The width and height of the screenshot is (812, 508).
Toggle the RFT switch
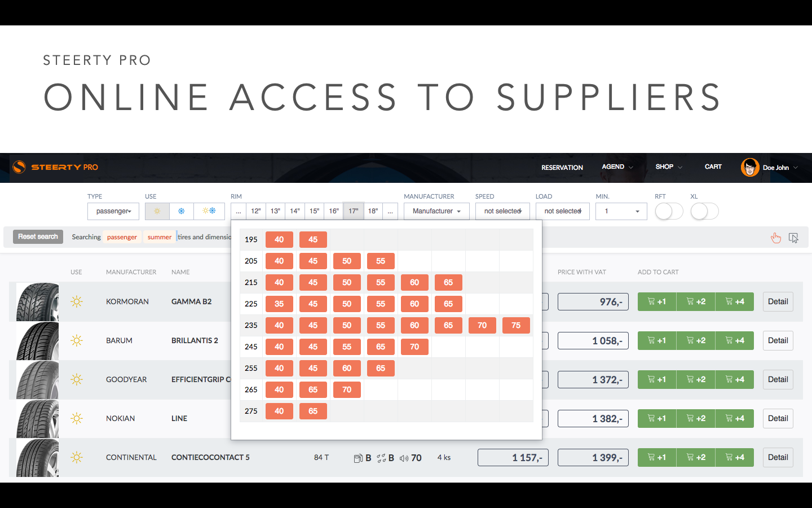pyautogui.click(x=669, y=212)
